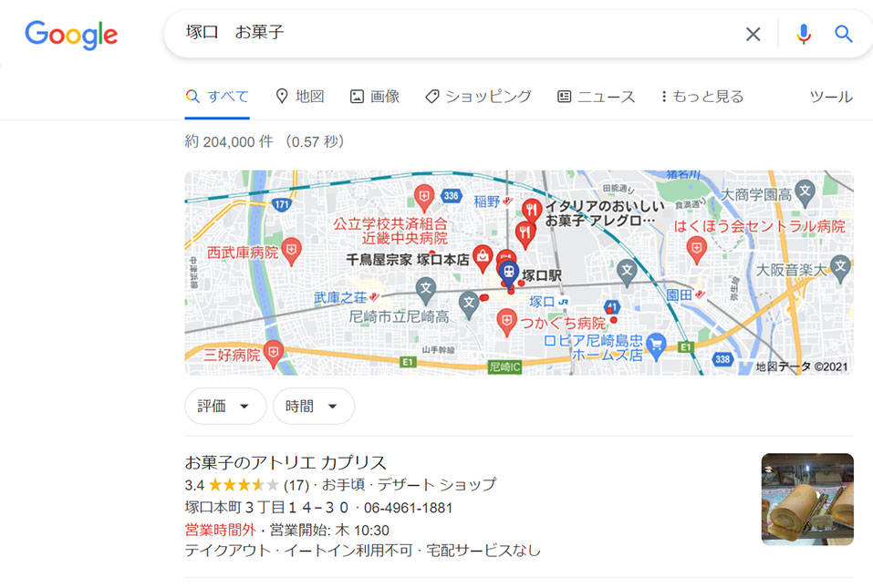Click the microphone voice search icon
Image resolution: width=873 pixels, height=588 pixels.
click(x=803, y=34)
